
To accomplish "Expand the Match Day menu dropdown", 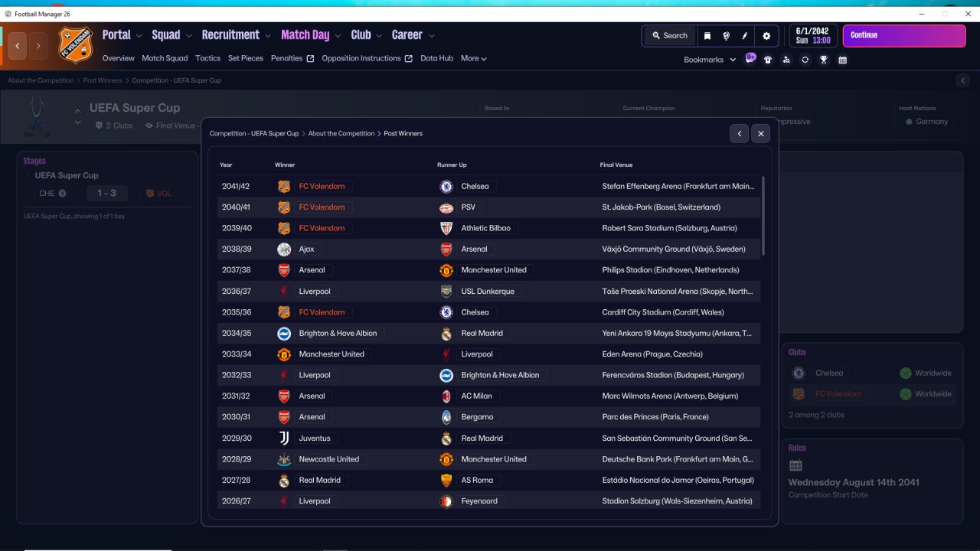I will [x=338, y=36].
